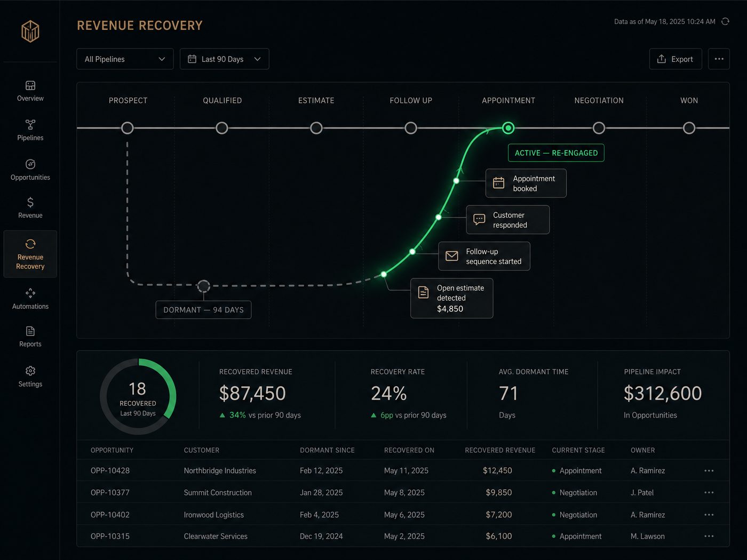This screenshot has height=560, width=747.
Task: Click the dormant dashed-line node
Action: click(x=203, y=286)
